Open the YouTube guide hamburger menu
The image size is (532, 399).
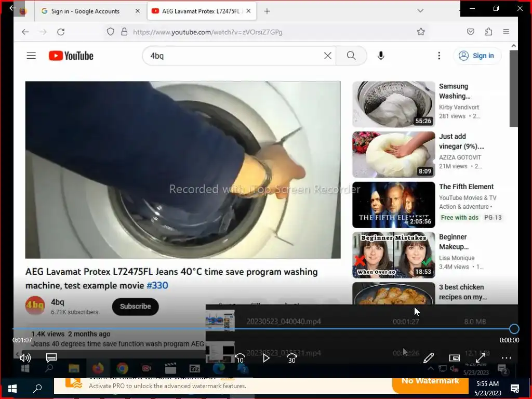coord(31,56)
